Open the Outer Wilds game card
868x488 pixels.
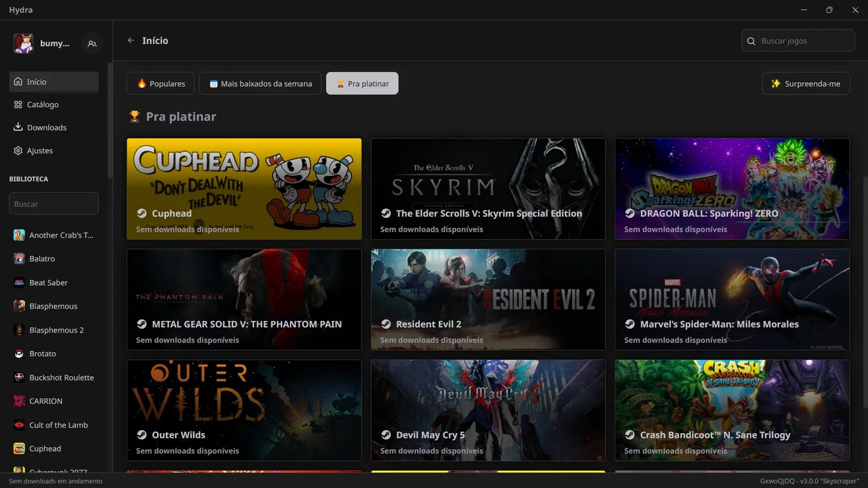(244, 410)
